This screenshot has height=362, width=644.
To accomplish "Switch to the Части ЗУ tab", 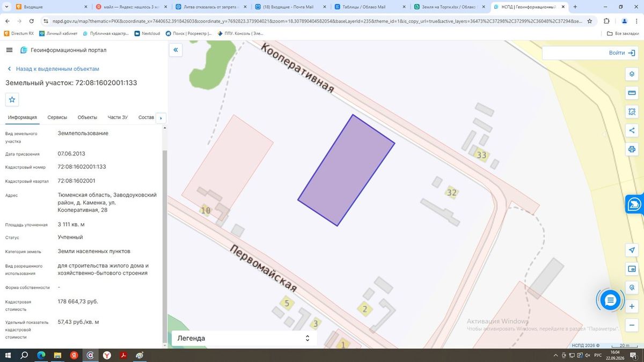I will pyautogui.click(x=118, y=117).
